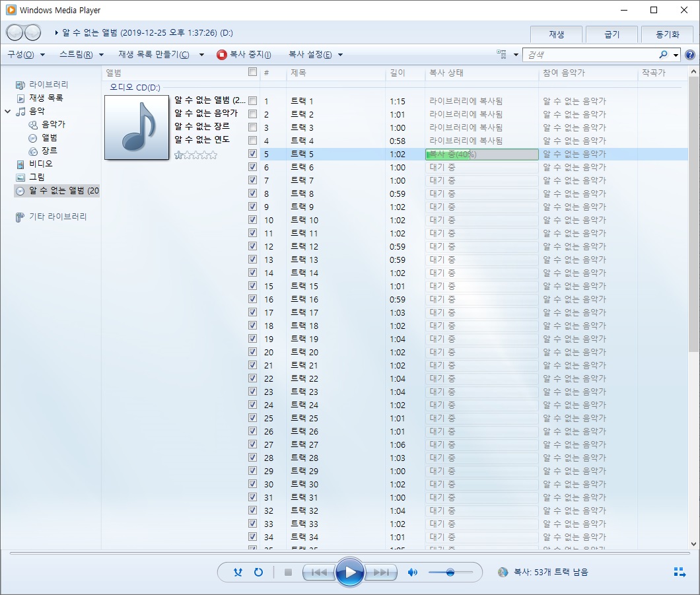The height and width of the screenshot is (595, 700).
Task: Open the 구성 dropdown menu
Action: coord(26,54)
